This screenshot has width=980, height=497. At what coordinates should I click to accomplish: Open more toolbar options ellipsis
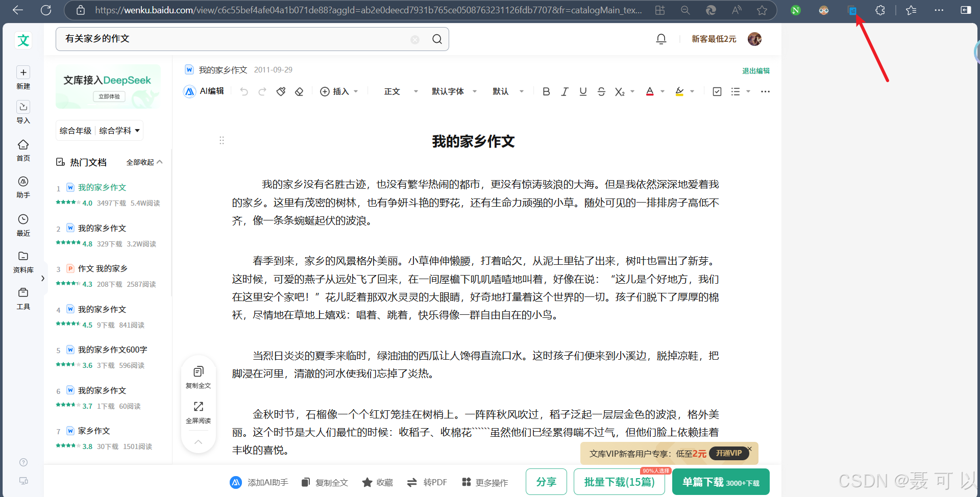tap(765, 91)
